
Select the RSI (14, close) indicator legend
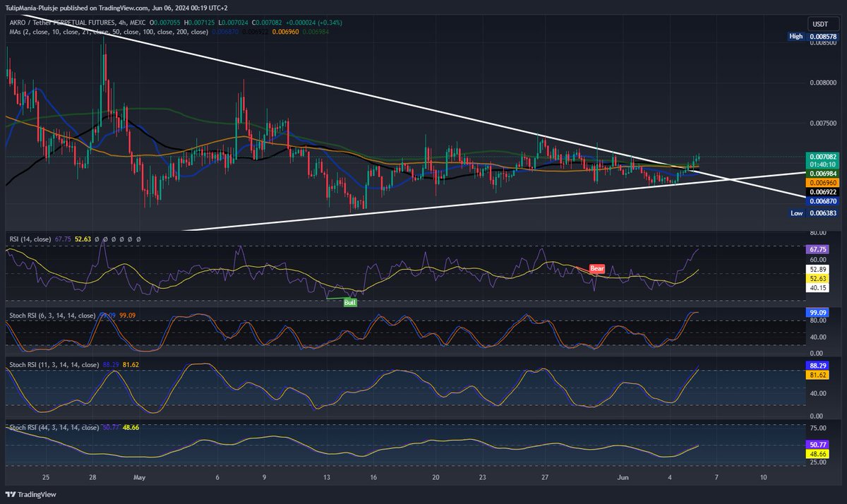point(30,239)
